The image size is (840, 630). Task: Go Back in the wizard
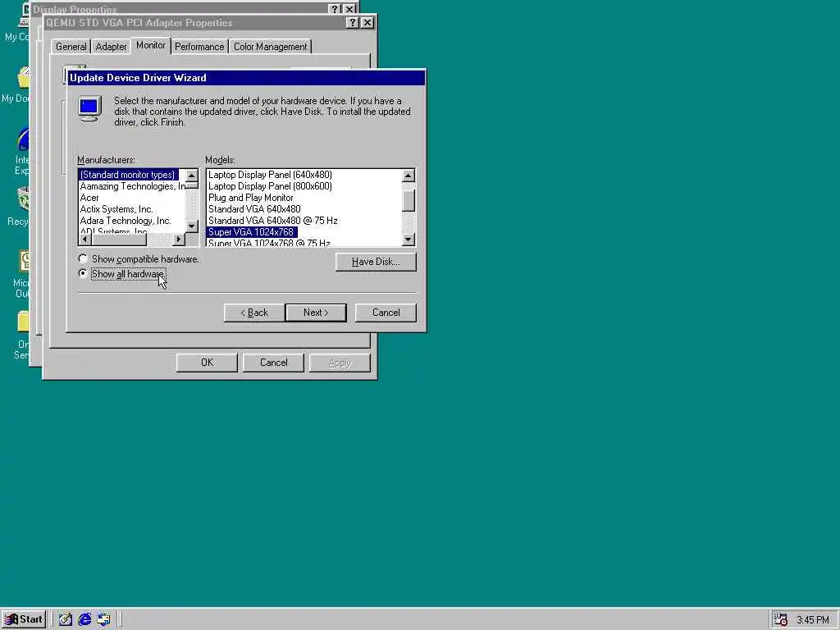(254, 313)
